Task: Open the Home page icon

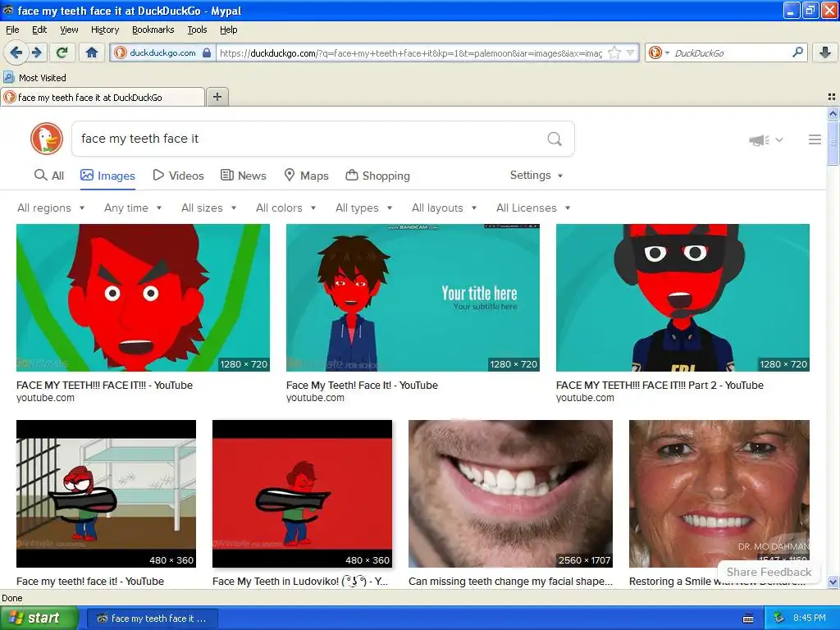Action: pyautogui.click(x=92, y=52)
